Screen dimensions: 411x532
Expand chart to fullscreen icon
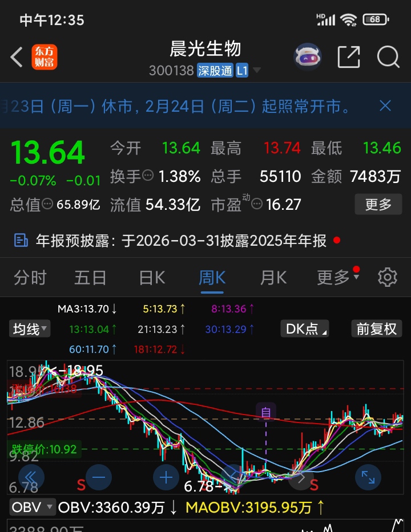(x=368, y=477)
